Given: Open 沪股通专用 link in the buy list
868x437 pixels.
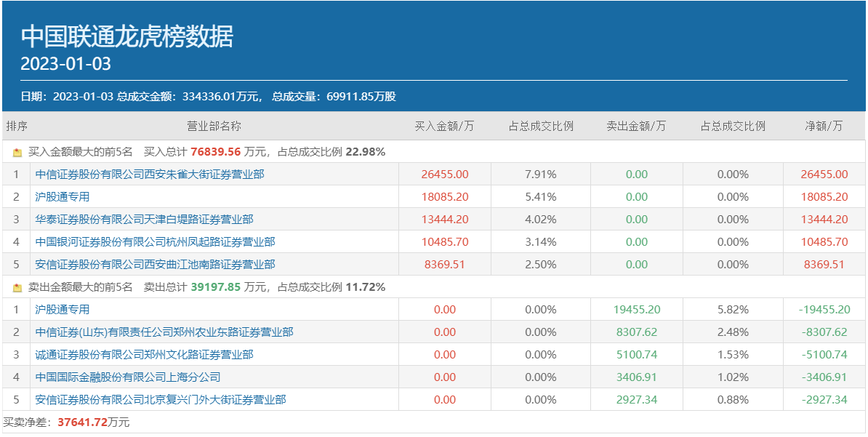Looking at the screenshot, I should 63,197.
